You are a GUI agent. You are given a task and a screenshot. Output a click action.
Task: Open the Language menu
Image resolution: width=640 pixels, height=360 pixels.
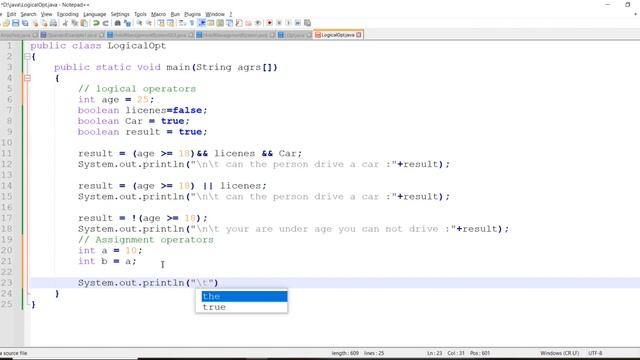pos(94,14)
